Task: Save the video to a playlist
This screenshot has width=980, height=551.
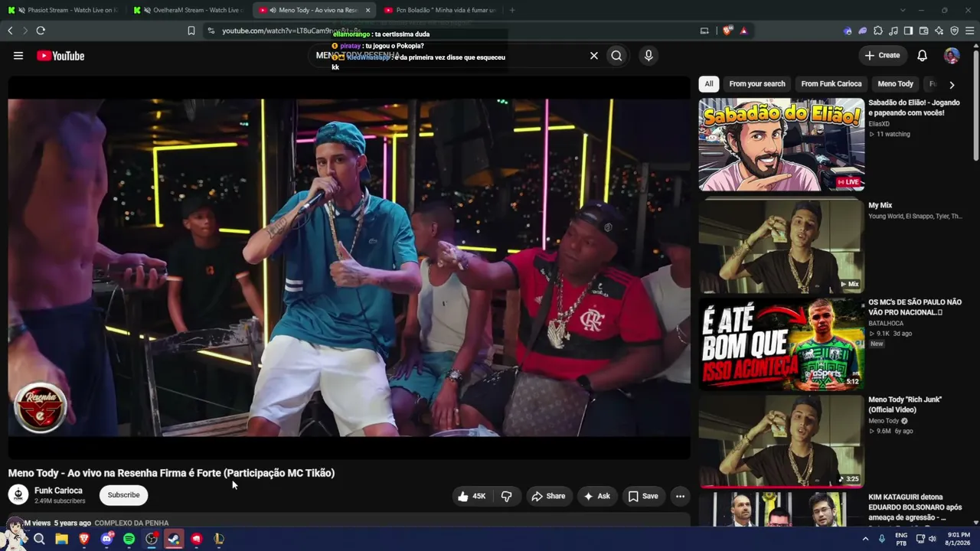Action: pyautogui.click(x=643, y=497)
